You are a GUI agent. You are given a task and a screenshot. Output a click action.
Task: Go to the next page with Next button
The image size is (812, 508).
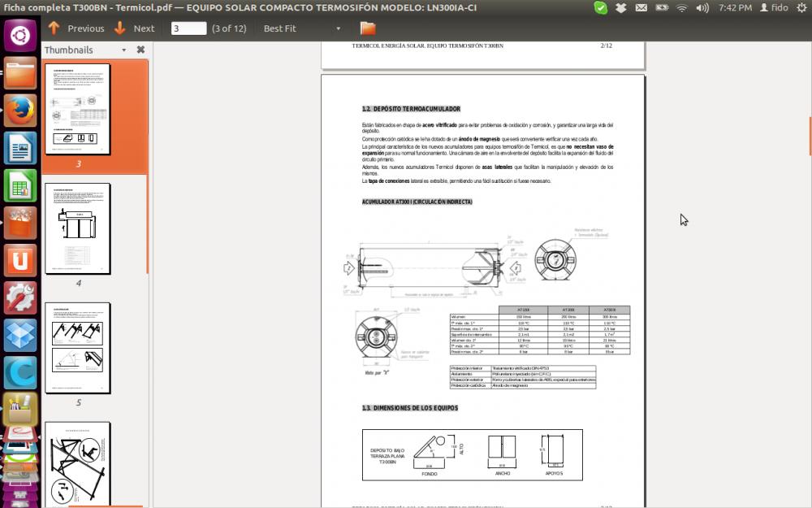[x=134, y=28]
